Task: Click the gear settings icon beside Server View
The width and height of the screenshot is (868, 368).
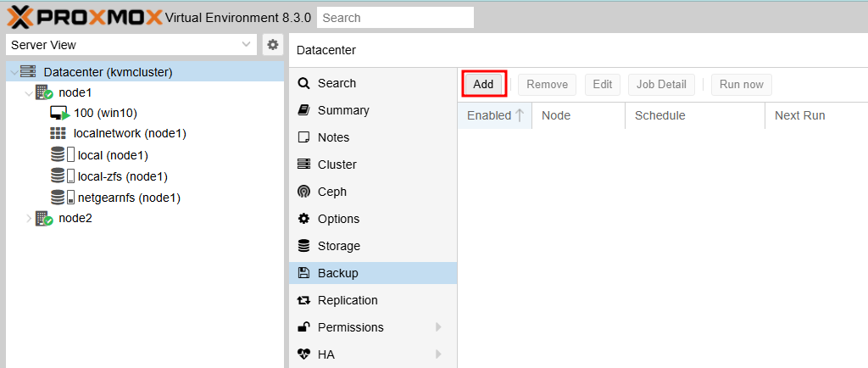Action: pos(272,45)
